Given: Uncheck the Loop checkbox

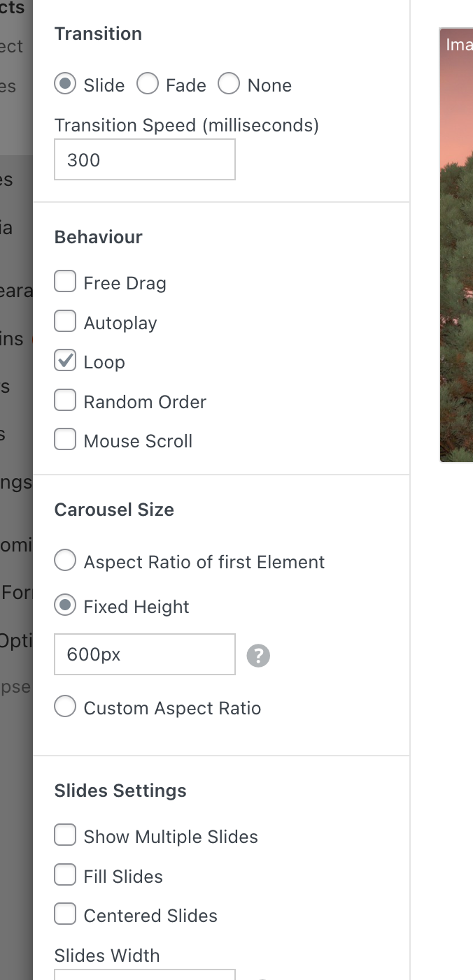Looking at the screenshot, I should point(65,361).
